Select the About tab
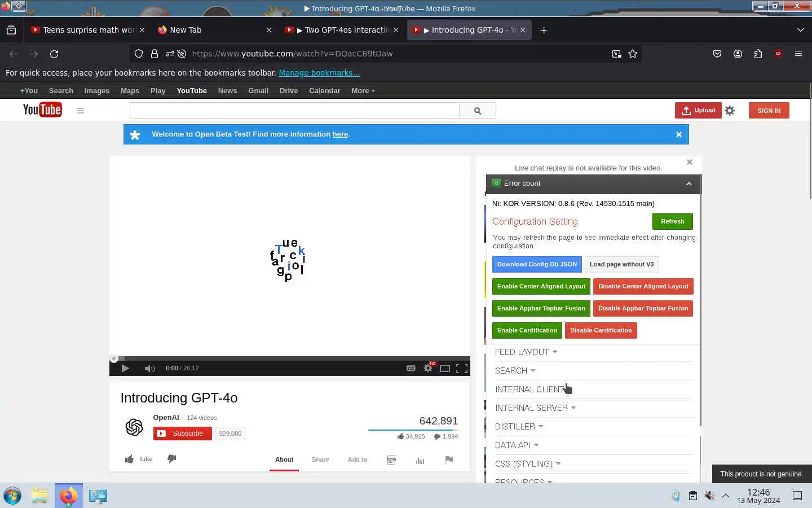This screenshot has width=812, height=508. pyautogui.click(x=284, y=459)
